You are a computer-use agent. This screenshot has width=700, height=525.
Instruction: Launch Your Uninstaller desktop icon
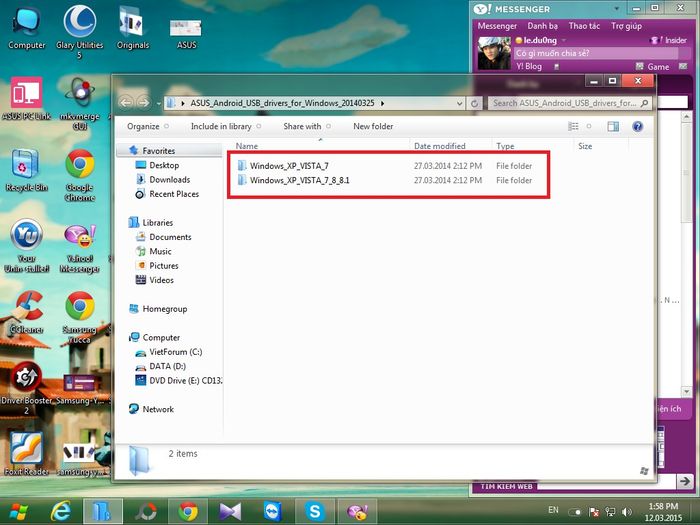(x=26, y=246)
